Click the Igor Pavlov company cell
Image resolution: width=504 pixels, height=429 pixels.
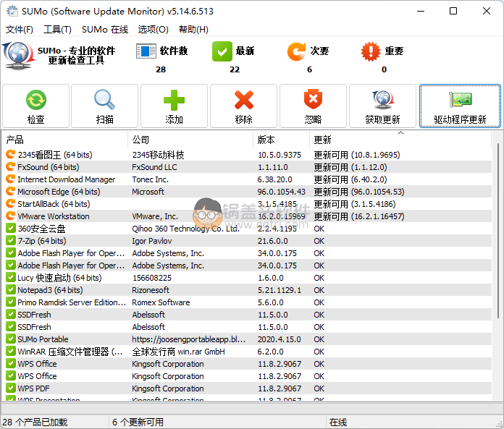152,241
